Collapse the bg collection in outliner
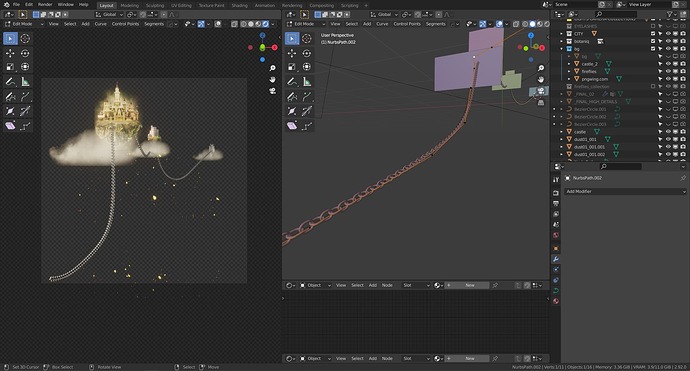 click(x=562, y=49)
